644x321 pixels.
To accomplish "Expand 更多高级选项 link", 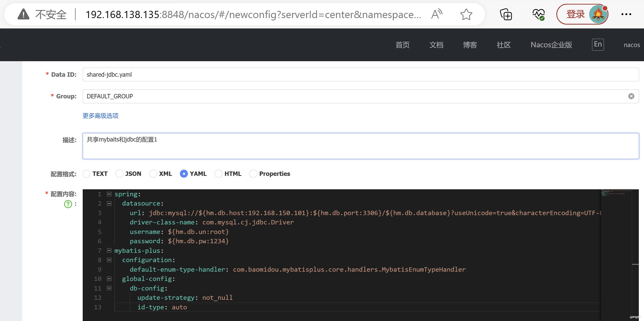I will coord(101,115).
